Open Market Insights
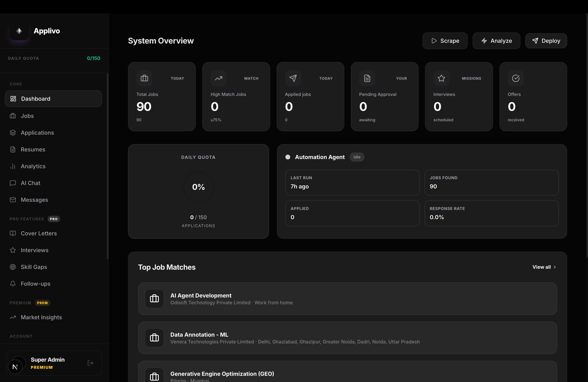The height and width of the screenshot is (382, 588). pyautogui.click(x=53, y=317)
